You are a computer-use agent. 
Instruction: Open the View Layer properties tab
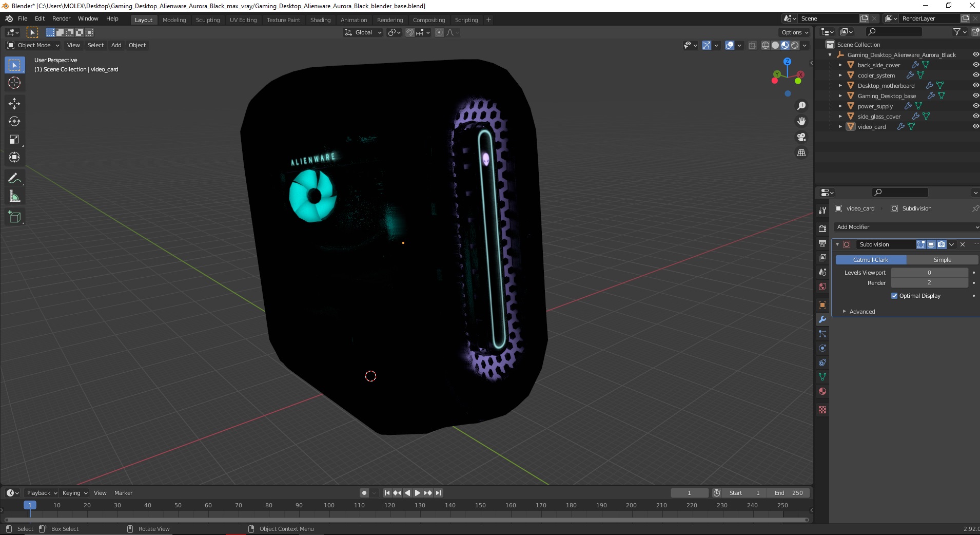click(822, 258)
